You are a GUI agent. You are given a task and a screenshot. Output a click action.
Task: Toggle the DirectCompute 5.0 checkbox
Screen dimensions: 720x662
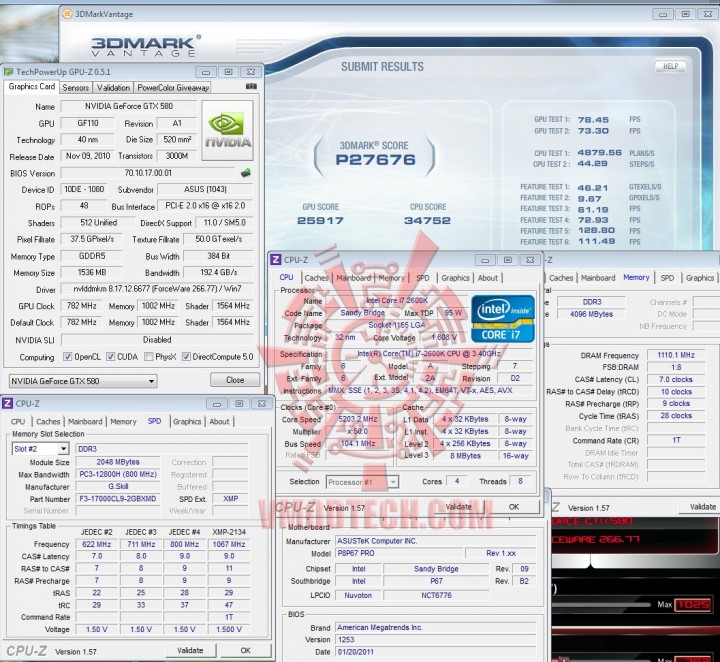(186, 357)
